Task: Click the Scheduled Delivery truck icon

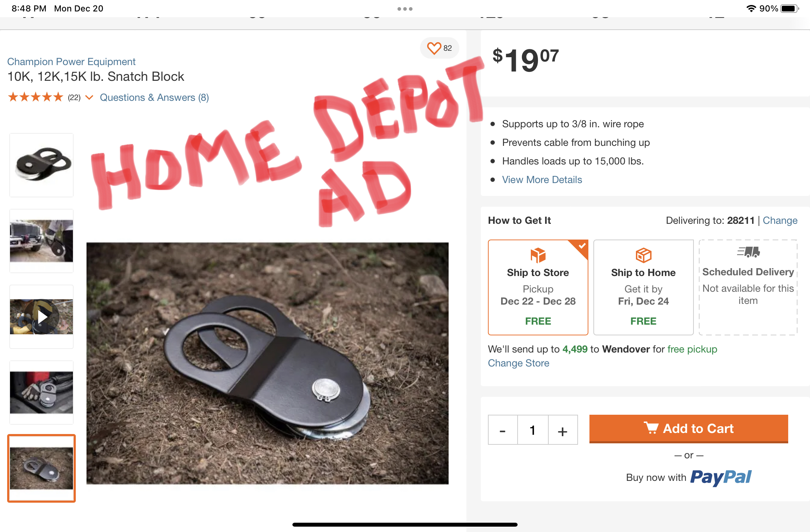Action: tap(748, 252)
